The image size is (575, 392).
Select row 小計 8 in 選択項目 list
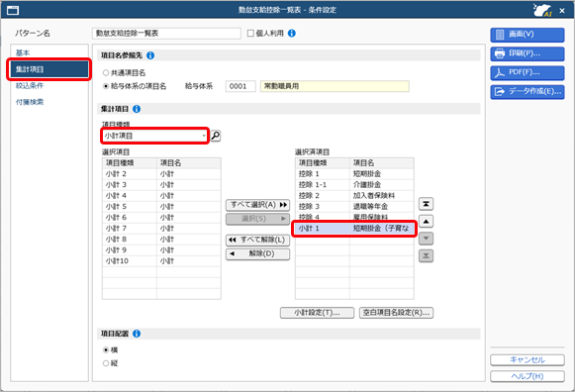pos(161,240)
